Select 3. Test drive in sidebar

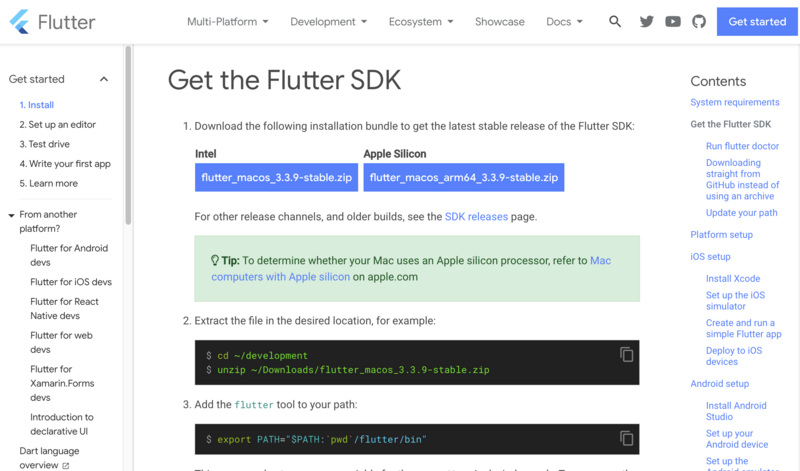(44, 144)
